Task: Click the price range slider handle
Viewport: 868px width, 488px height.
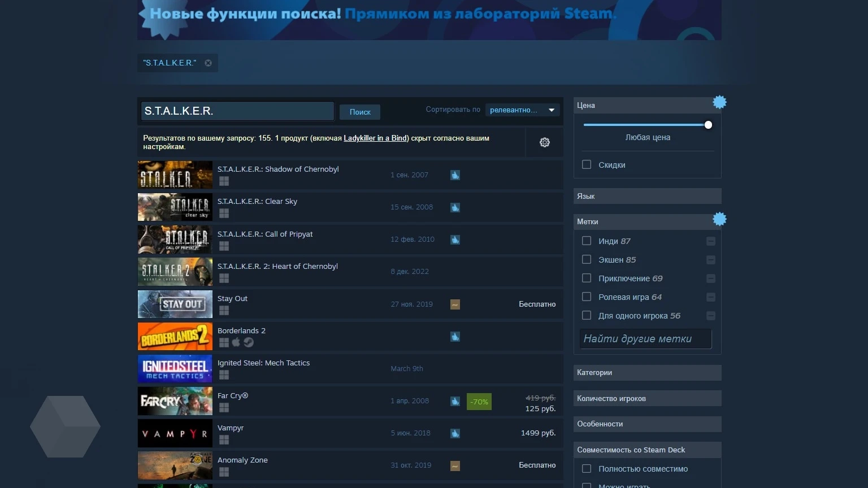Action: coord(708,125)
